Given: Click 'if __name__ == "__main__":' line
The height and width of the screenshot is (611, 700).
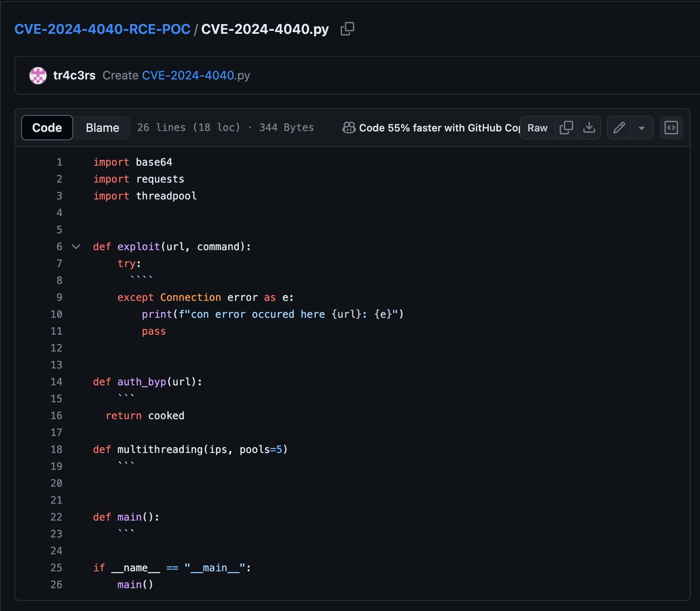Looking at the screenshot, I should (172, 568).
